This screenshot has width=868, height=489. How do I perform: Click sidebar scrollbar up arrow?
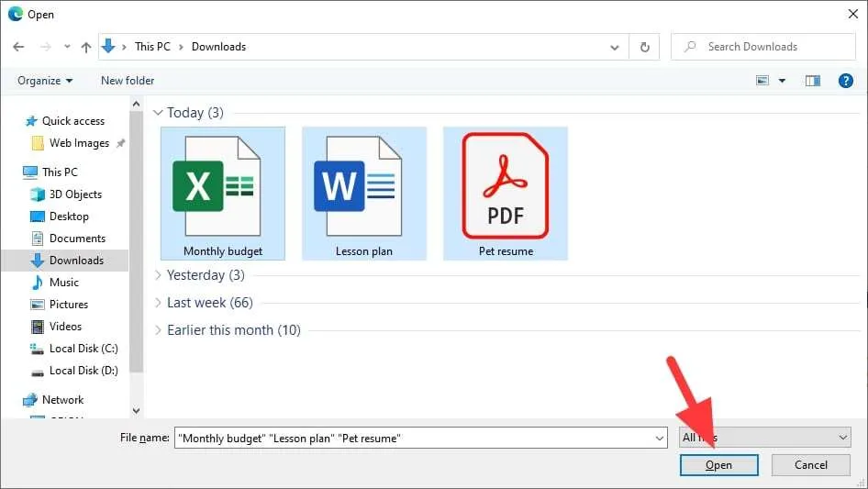coord(136,104)
